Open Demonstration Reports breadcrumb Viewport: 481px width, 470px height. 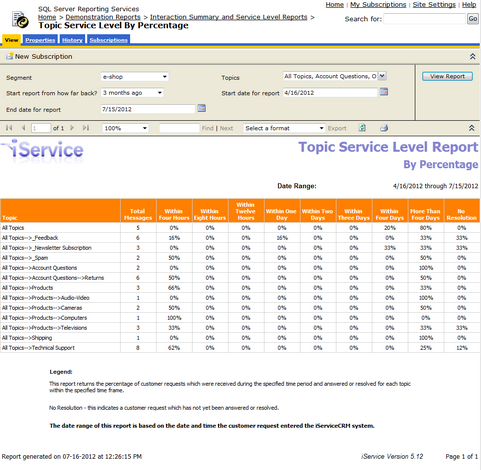point(103,17)
